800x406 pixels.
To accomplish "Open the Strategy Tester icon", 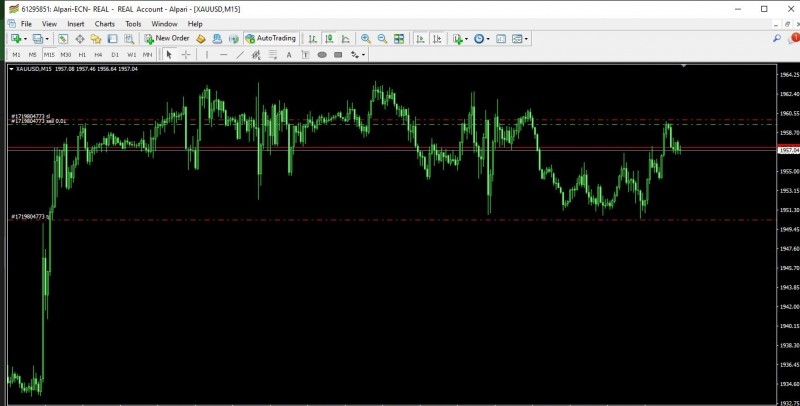I will 129,39.
